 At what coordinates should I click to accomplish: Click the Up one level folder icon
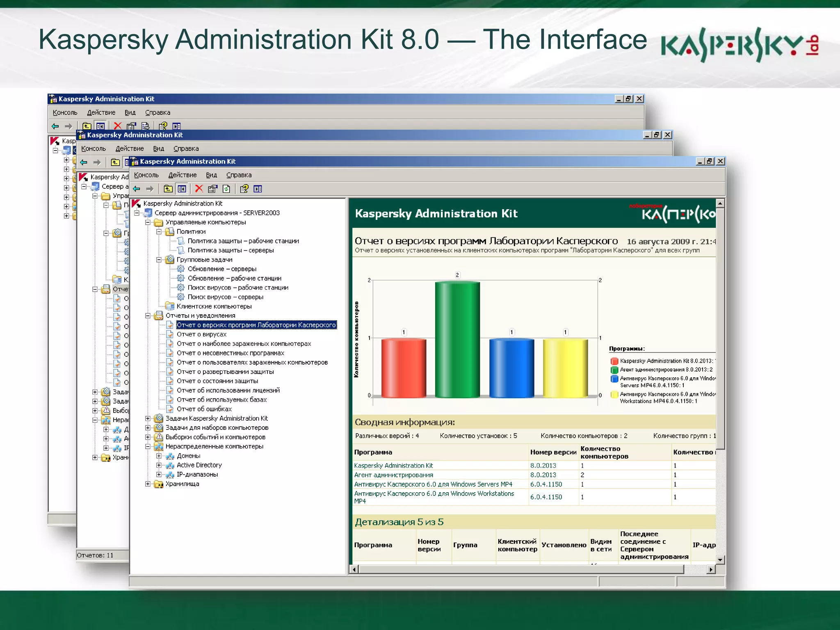click(168, 189)
